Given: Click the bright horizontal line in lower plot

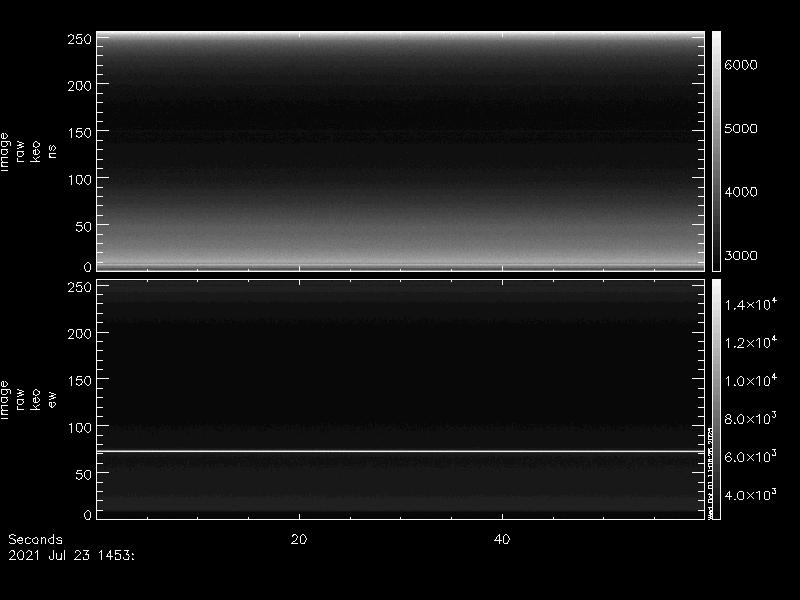Looking at the screenshot, I should point(400,451).
